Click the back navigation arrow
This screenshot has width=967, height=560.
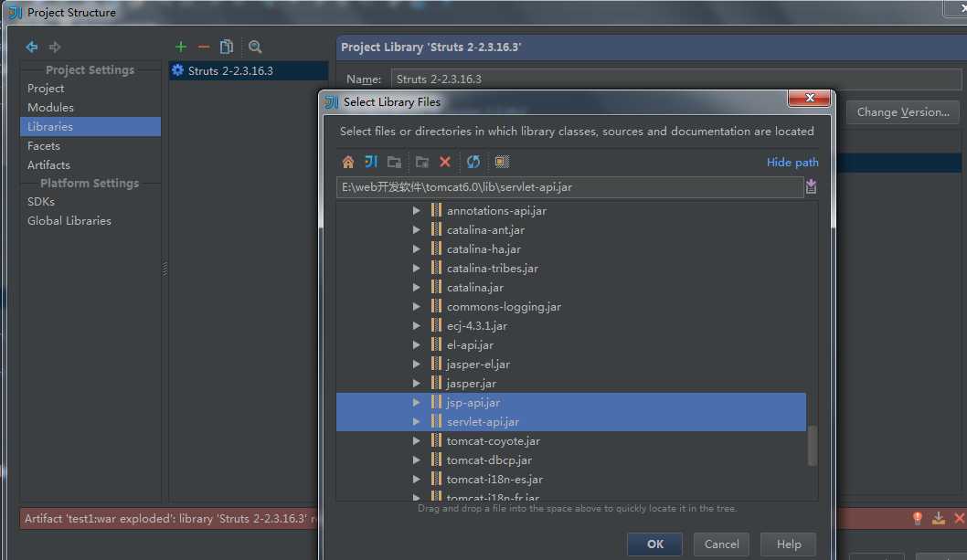coord(31,47)
